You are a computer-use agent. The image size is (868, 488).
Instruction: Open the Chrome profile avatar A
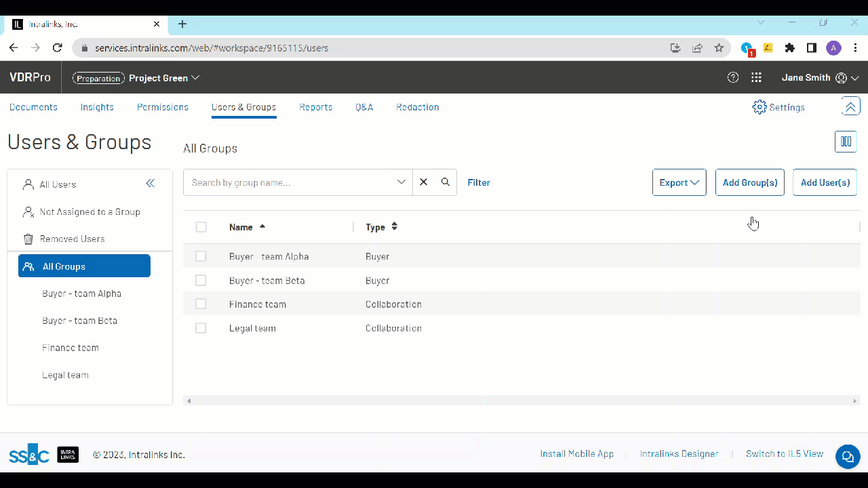tap(833, 48)
